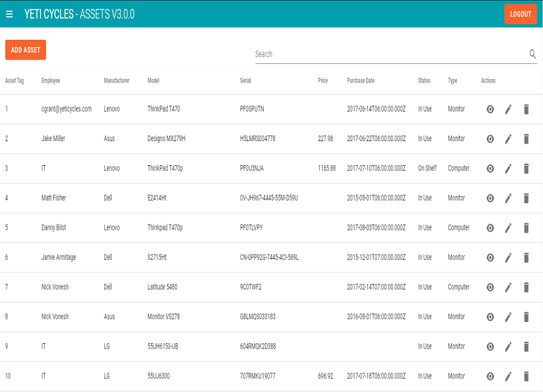The width and height of the screenshot is (543, 392).
Task: Delete asset 1 with trash icon
Action: 526,109
